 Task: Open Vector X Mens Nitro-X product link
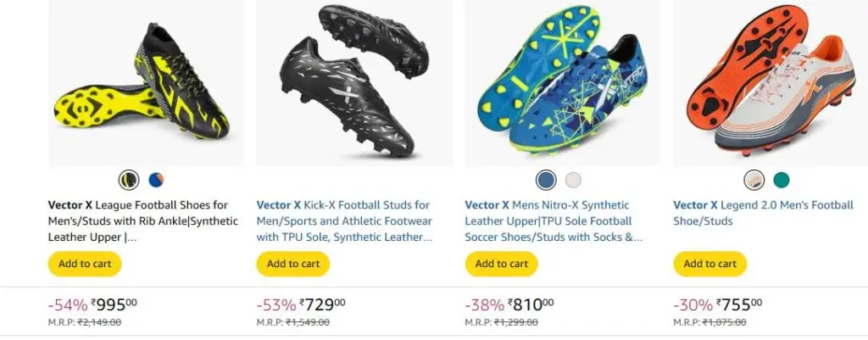[554, 221]
